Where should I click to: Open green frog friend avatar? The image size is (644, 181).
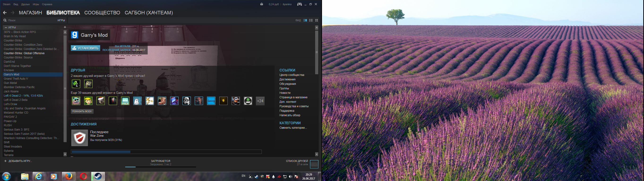click(76, 84)
